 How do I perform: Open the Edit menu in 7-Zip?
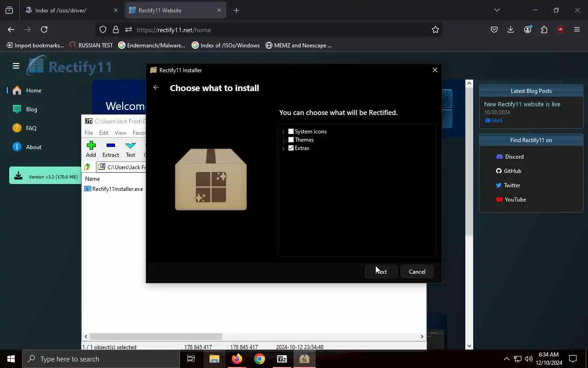tap(104, 133)
